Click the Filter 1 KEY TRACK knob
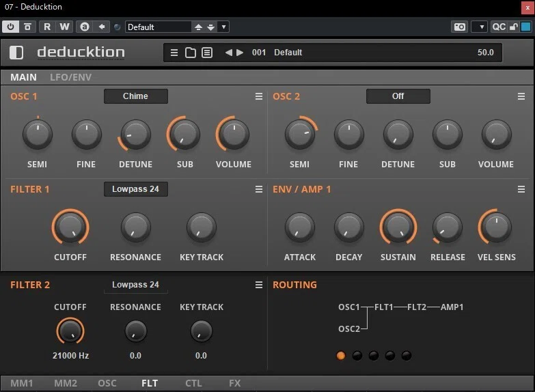The width and height of the screenshot is (535, 392). 202,227
